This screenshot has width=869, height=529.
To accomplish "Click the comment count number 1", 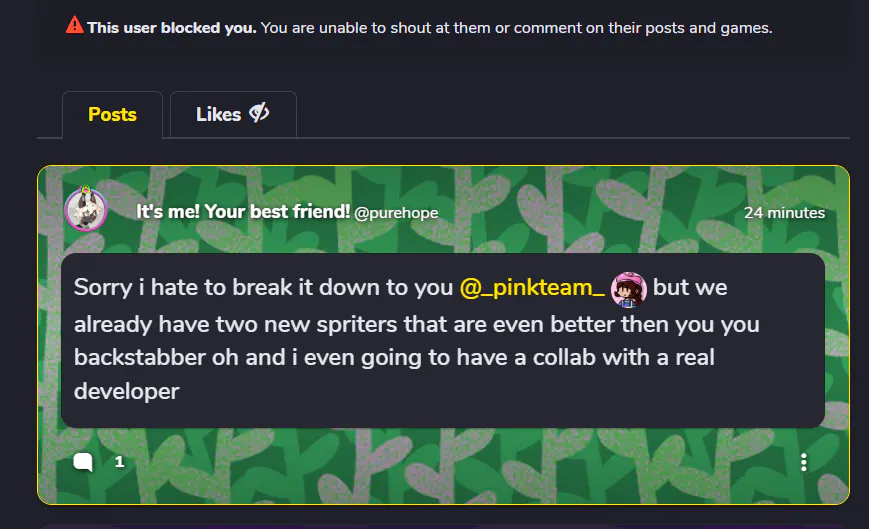I will tap(119, 461).
